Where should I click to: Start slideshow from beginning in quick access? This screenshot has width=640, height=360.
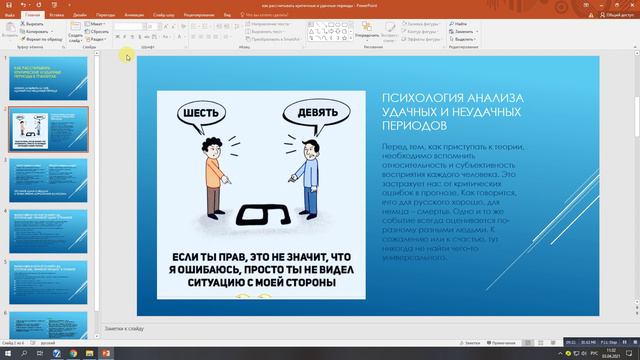(54, 5)
